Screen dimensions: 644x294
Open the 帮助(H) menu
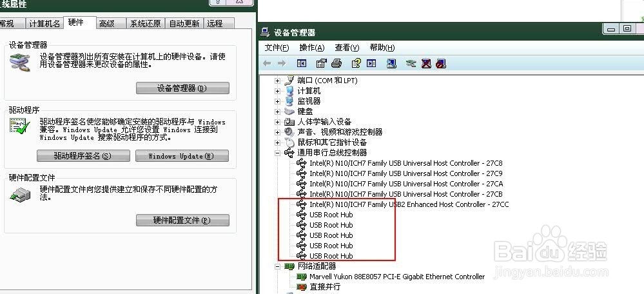tap(382, 48)
